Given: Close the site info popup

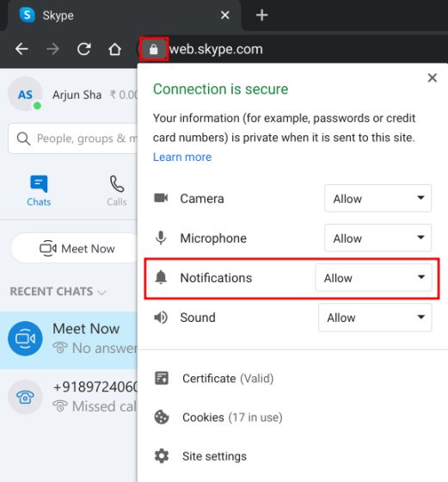Looking at the screenshot, I should (x=433, y=77).
